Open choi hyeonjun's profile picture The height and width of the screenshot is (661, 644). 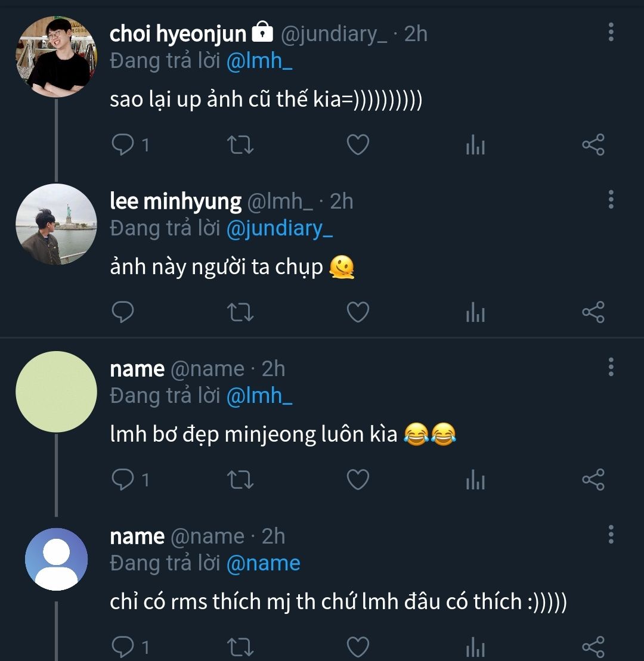point(56,57)
